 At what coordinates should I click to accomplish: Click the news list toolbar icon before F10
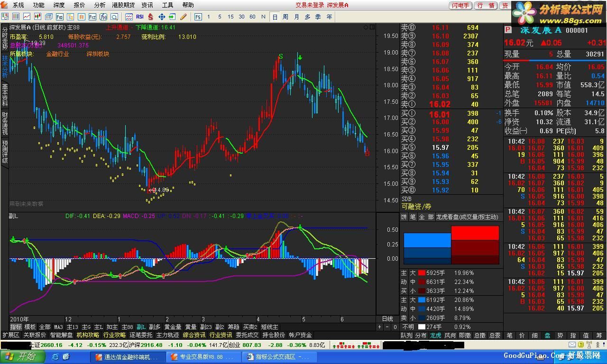[48, 17]
